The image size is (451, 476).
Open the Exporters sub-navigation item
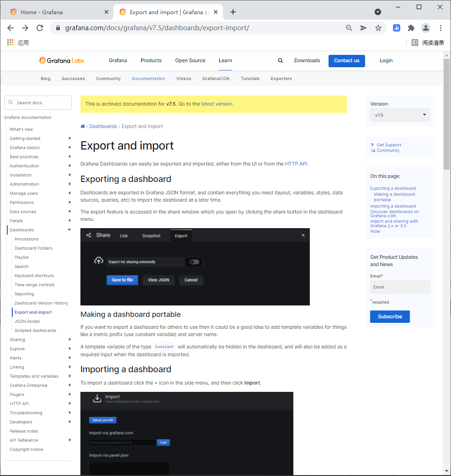281,79
